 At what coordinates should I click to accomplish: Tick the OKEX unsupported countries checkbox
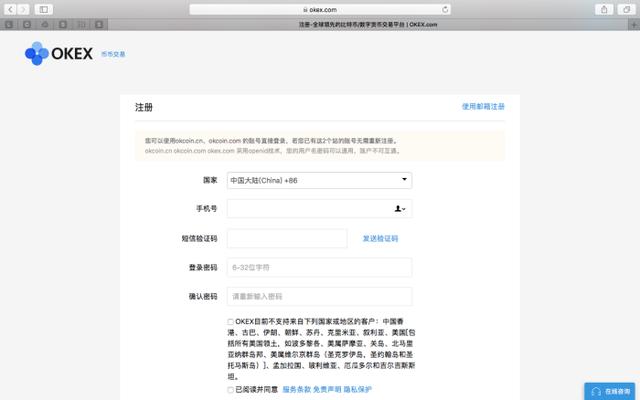231,322
